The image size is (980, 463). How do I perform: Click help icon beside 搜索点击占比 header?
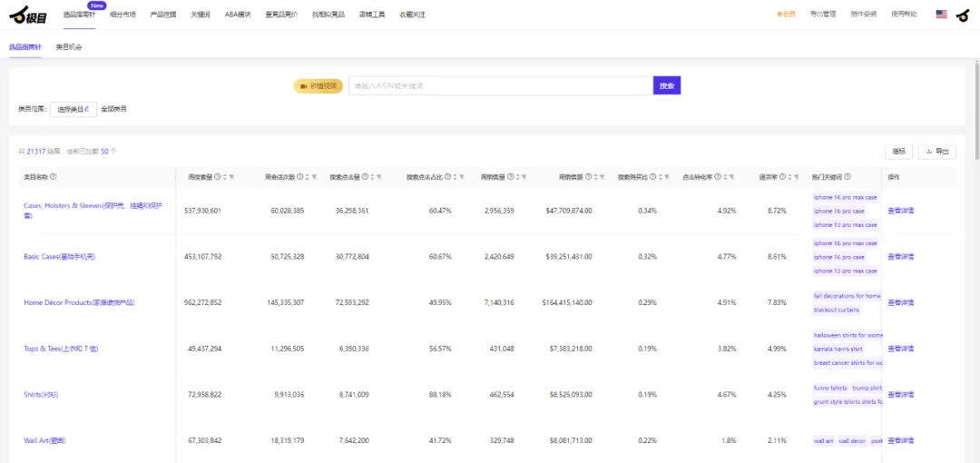[447, 177]
